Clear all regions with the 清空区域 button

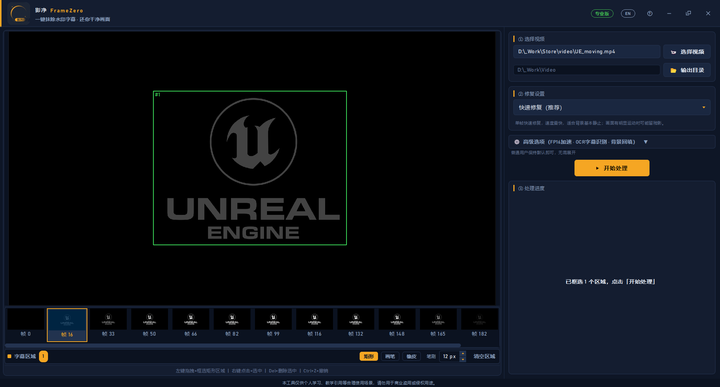[x=484, y=356]
